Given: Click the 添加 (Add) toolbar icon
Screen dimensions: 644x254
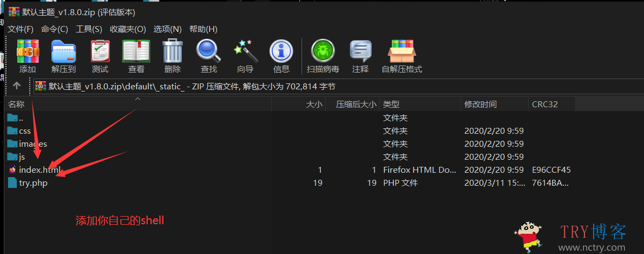Looking at the screenshot, I should [28, 51].
